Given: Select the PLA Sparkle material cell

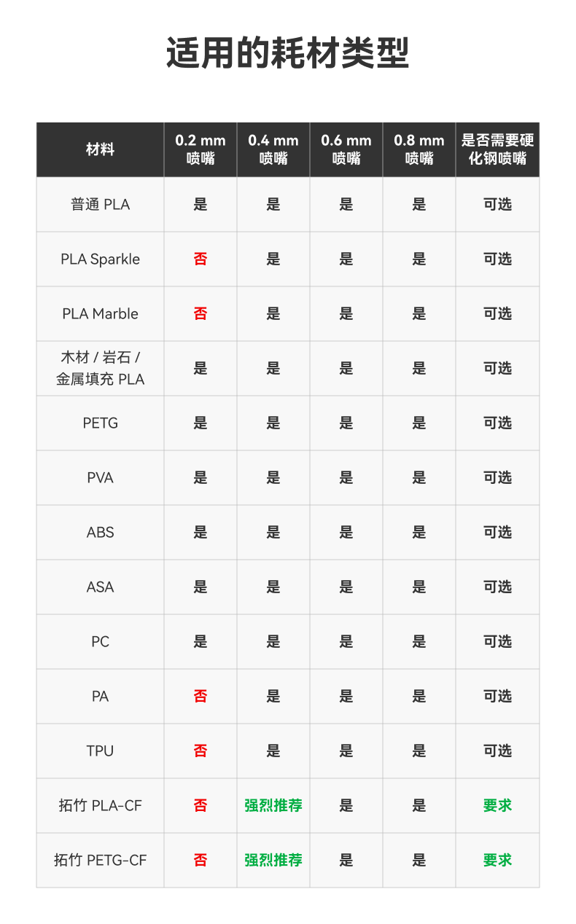Looking at the screenshot, I should (x=100, y=259).
